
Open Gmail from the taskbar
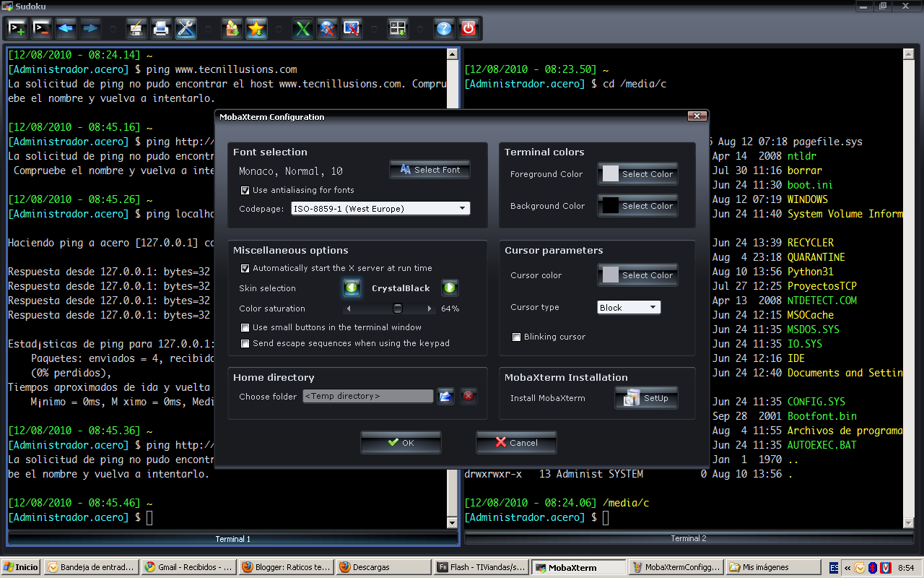(x=188, y=566)
